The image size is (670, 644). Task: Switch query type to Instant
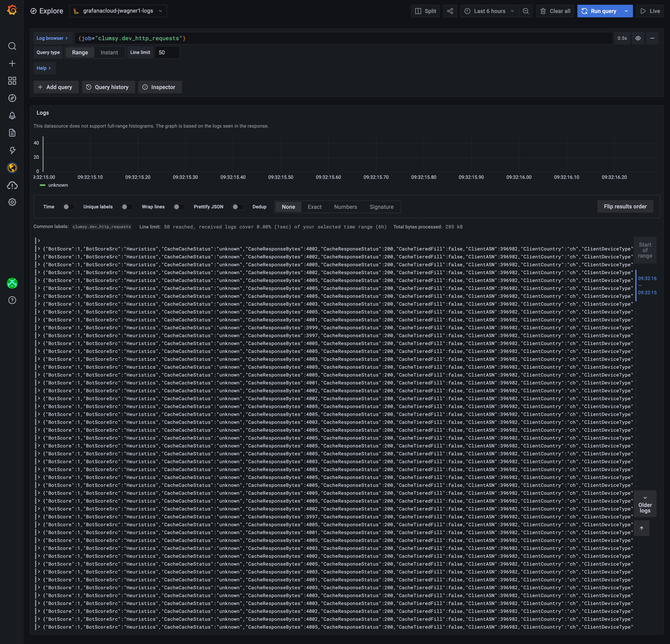coord(109,52)
